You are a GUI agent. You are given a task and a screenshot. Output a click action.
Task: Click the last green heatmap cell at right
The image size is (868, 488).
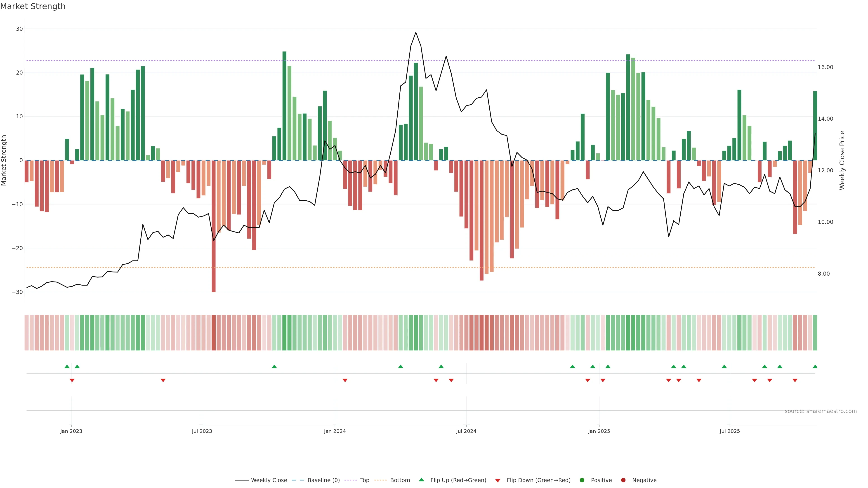(815, 332)
